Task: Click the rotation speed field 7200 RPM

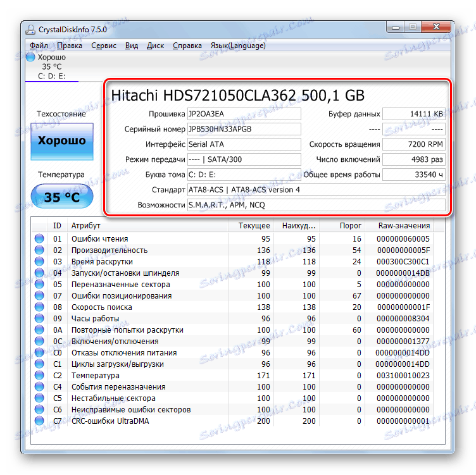Action: [414, 144]
